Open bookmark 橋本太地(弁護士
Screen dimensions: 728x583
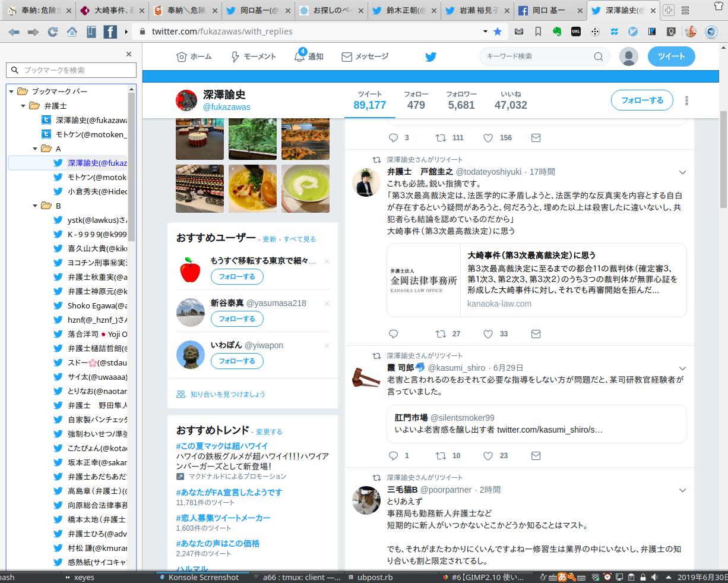90,518
